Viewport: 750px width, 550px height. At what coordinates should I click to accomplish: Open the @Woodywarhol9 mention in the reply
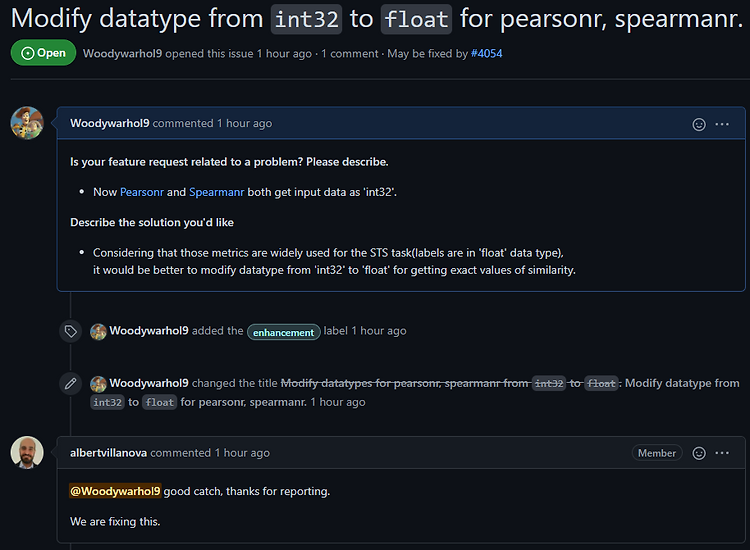pyautogui.click(x=115, y=491)
